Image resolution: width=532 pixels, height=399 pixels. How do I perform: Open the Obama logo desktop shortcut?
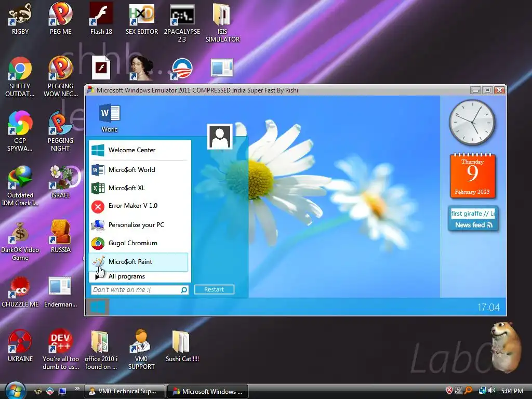[x=182, y=69]
